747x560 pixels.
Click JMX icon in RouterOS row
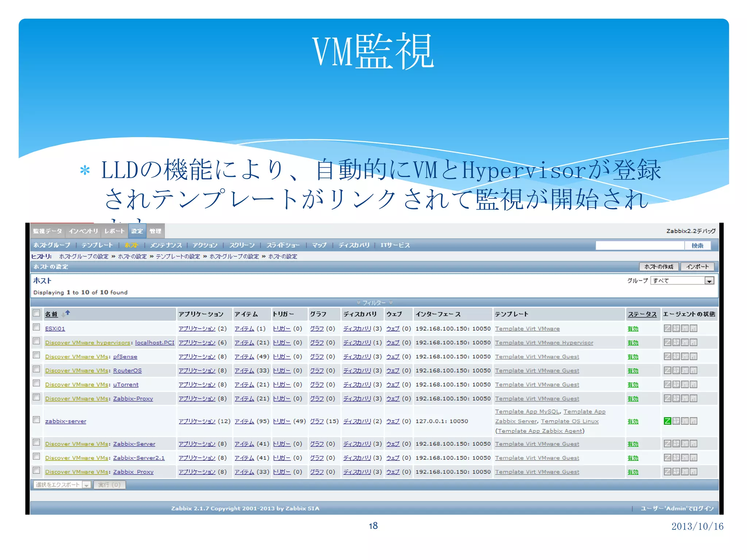685,370
